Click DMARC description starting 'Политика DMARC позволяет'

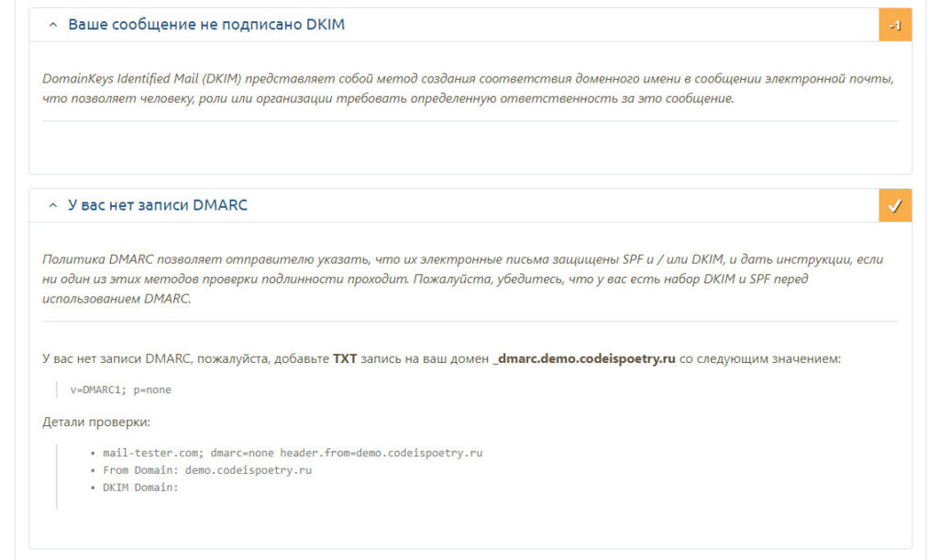click(x=462, y=279)
